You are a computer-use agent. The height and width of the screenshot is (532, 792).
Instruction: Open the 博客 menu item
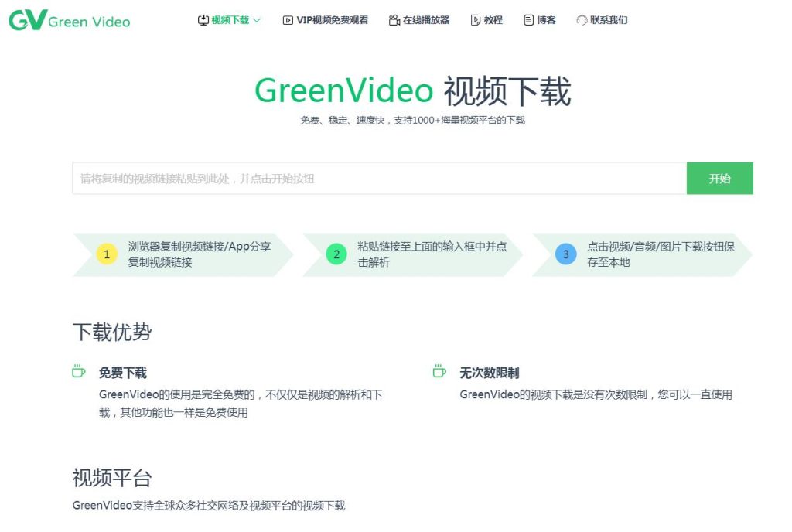[x=546, y=20]
